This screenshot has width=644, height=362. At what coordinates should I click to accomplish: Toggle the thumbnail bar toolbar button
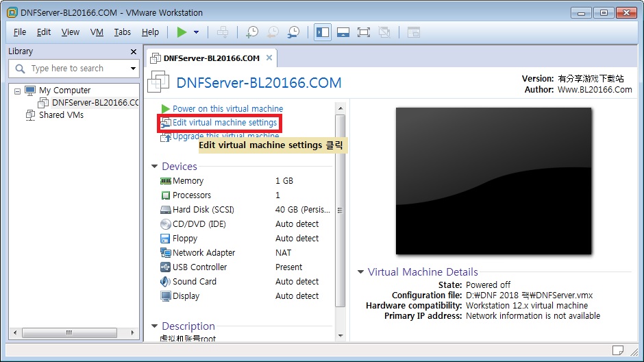click(343, 32)
